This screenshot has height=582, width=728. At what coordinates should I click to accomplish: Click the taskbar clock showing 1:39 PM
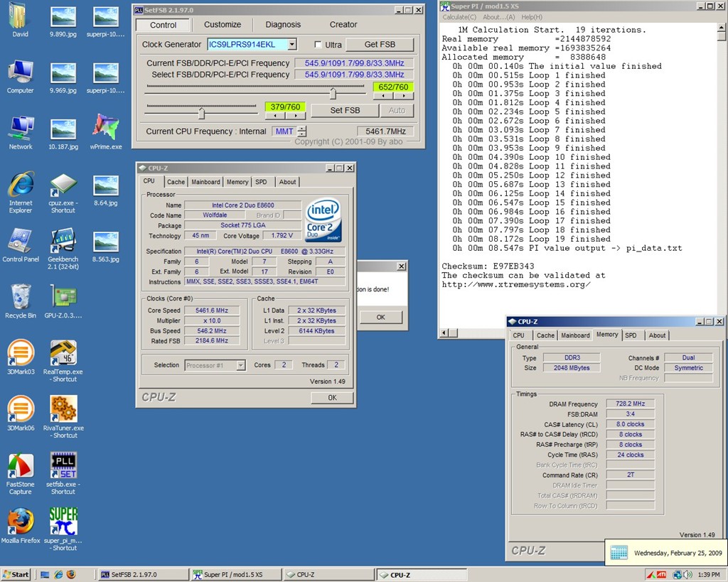709,575
